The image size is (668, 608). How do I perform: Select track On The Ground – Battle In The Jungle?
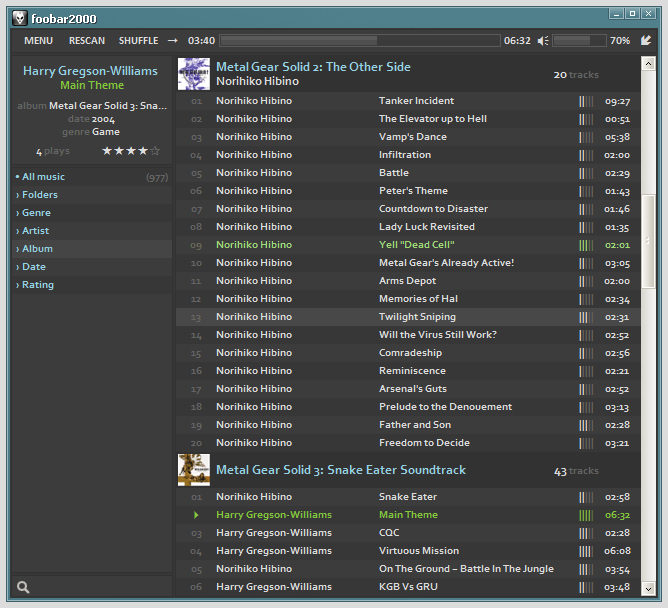pos(408,569)
